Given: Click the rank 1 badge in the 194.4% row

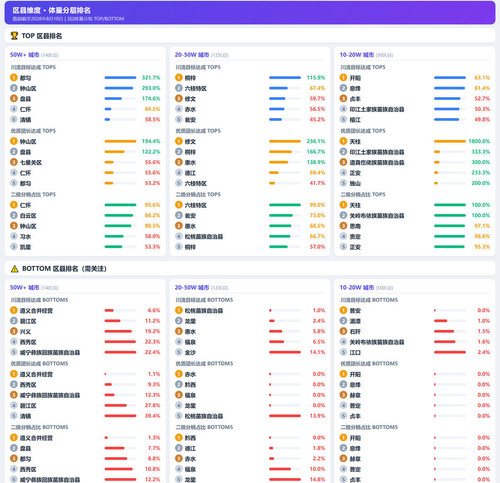Looking at the screenshot, I should tap(14, 141).
